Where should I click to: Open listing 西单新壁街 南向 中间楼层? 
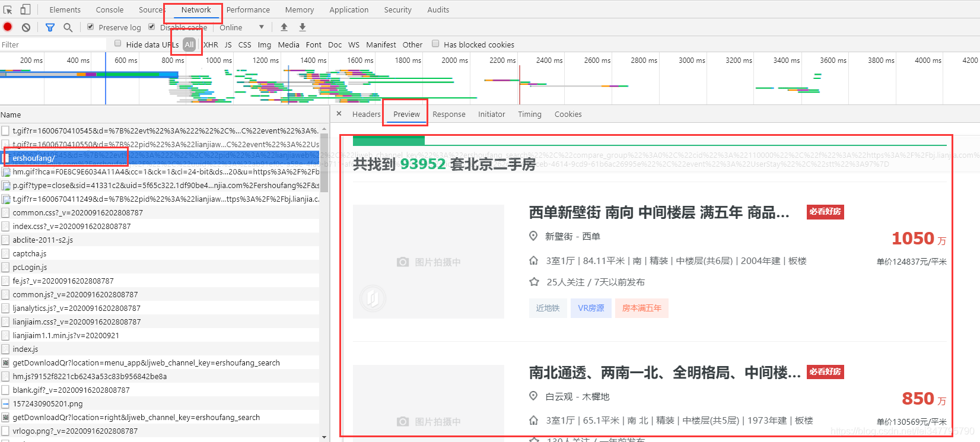(x=659, y=212)
